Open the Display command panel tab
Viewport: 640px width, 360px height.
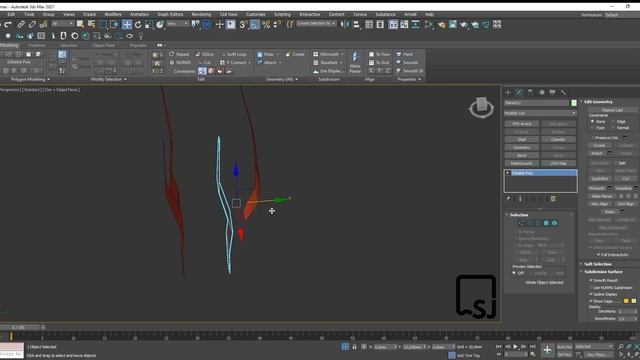[552, 92]
